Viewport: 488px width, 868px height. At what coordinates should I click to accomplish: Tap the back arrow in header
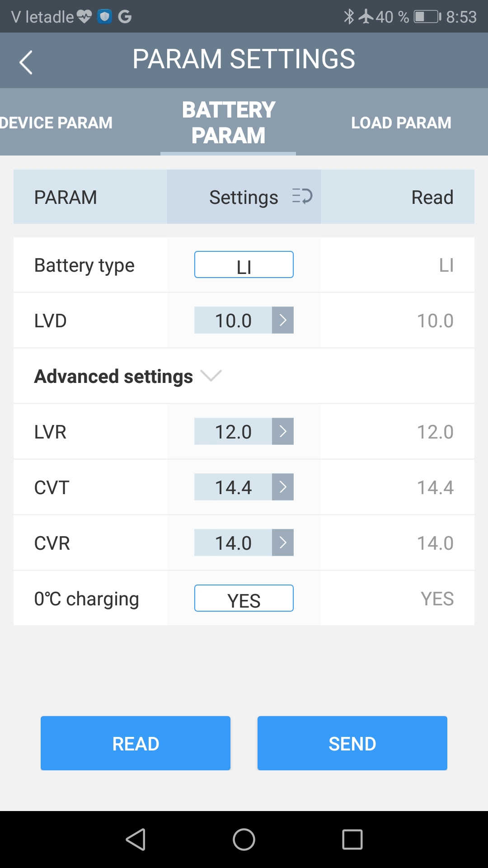click(x=26, y=62)
